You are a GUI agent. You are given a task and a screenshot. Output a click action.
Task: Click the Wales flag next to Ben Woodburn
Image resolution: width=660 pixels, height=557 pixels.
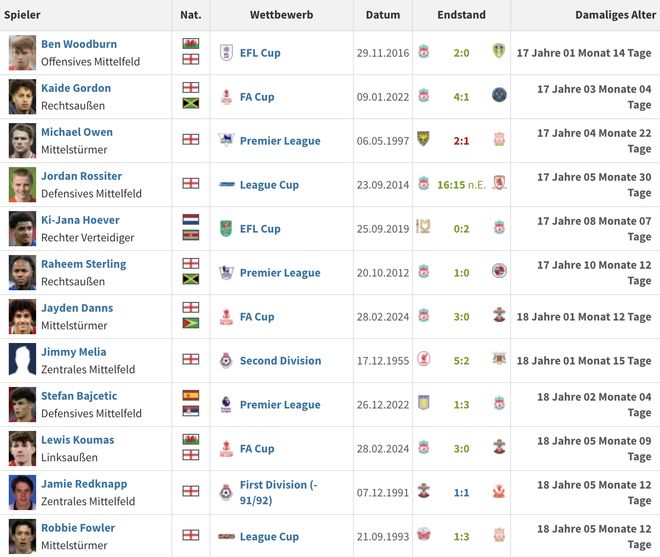click(x=191, y=43)
